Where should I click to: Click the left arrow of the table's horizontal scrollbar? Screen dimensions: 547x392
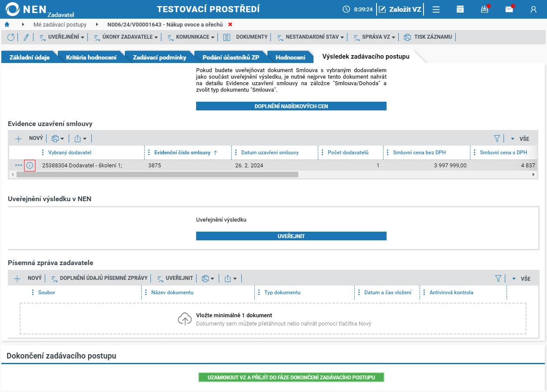click(12, 174)
